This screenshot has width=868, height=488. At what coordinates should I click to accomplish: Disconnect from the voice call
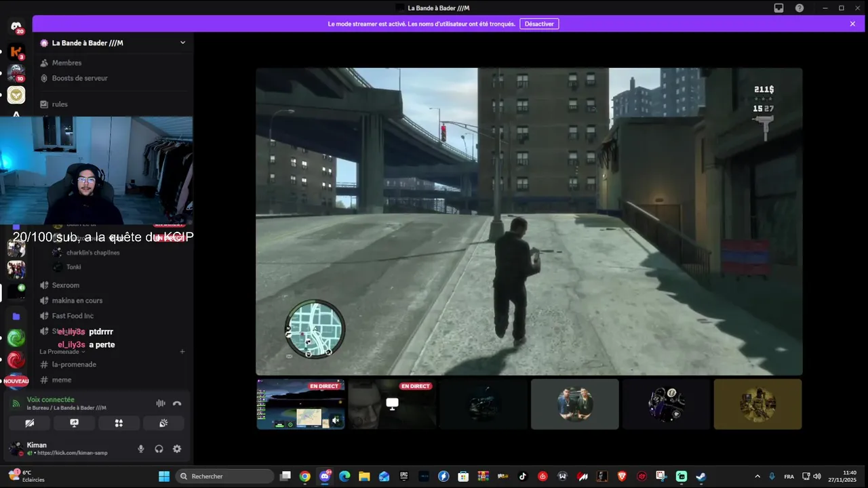177,403
